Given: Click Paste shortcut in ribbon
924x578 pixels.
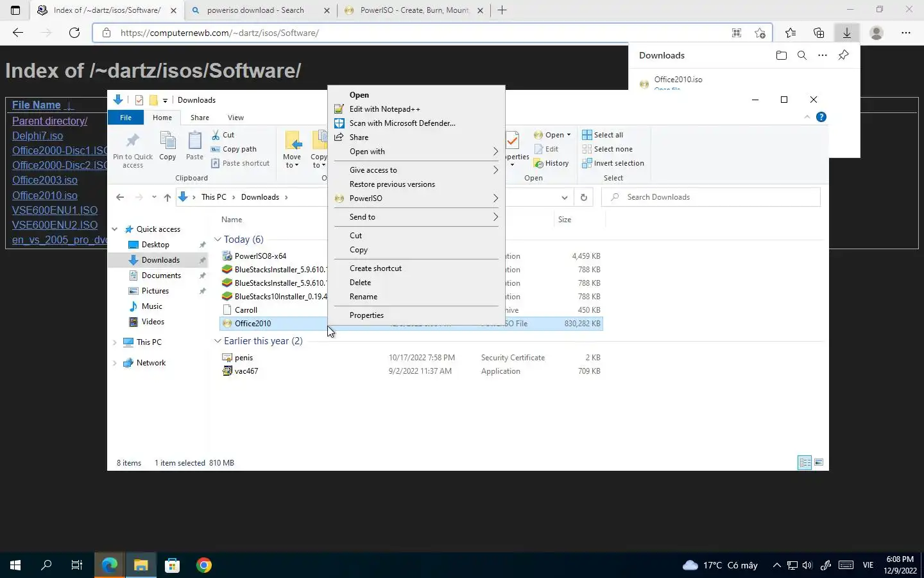Looking at the screenshot, I should (241, 163).
